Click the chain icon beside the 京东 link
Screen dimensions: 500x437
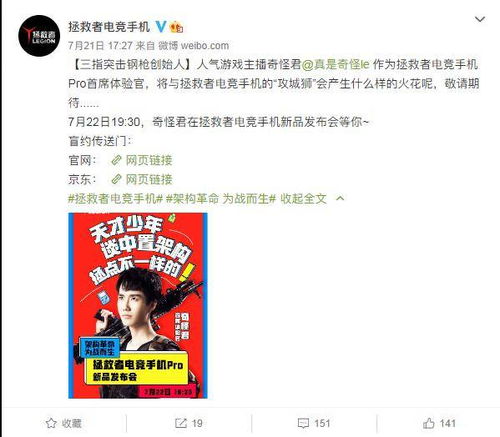(116, 179)
